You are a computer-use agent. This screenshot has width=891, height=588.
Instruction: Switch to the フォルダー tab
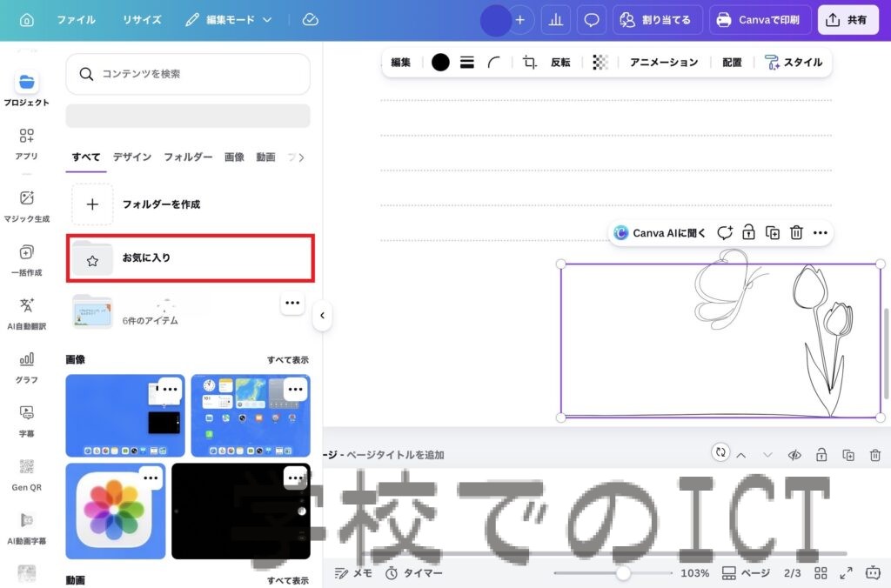pos(188,157)
